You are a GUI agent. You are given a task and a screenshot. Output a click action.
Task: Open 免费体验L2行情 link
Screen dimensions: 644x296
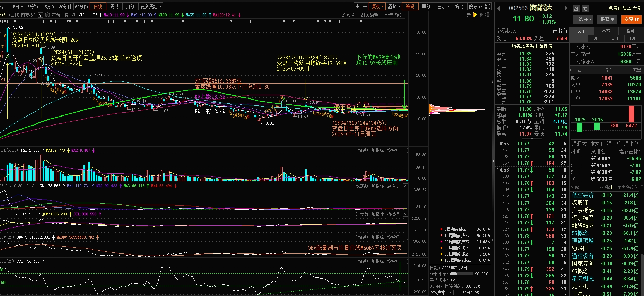click(x=625, y=8)
